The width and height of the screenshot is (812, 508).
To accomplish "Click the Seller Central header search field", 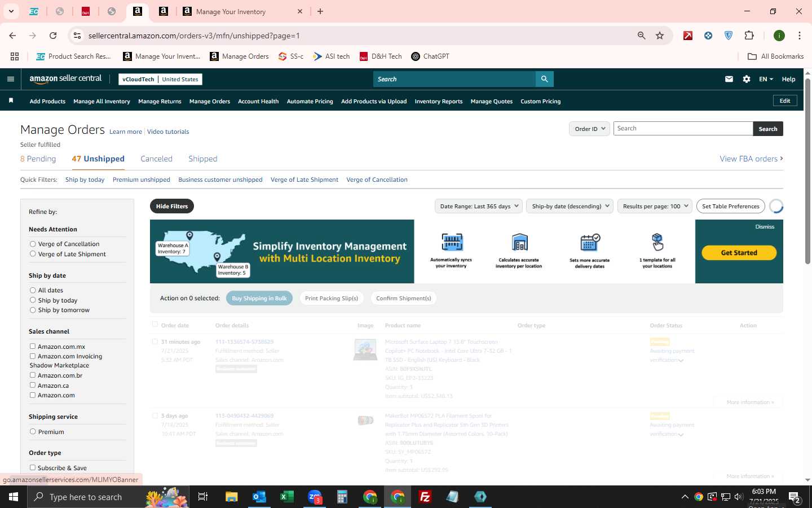I will 454,79.
